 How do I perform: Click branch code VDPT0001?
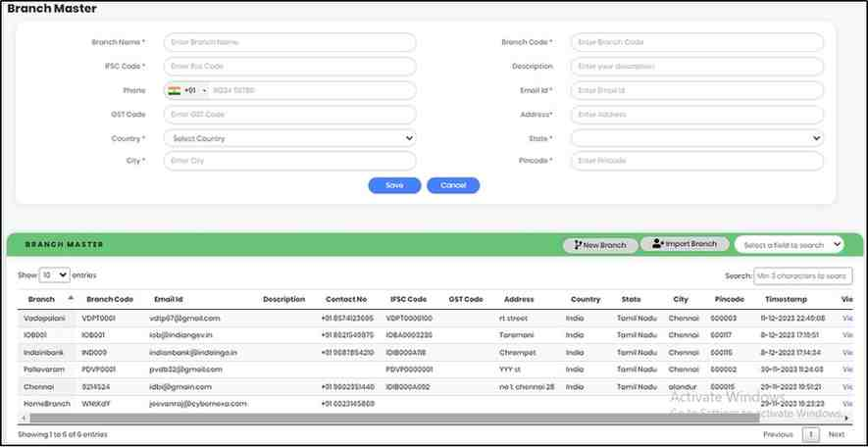pyautogui.click(x=98, y=319)
